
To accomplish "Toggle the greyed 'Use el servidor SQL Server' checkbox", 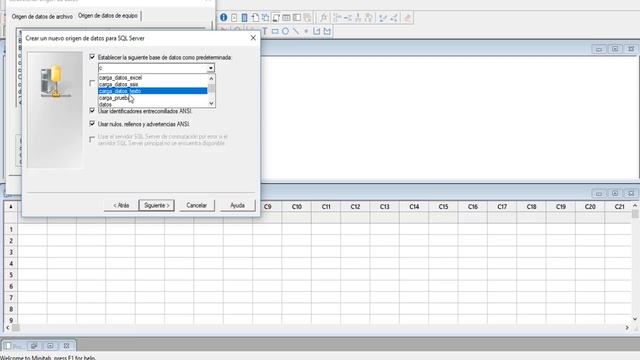I will point(92,140).
